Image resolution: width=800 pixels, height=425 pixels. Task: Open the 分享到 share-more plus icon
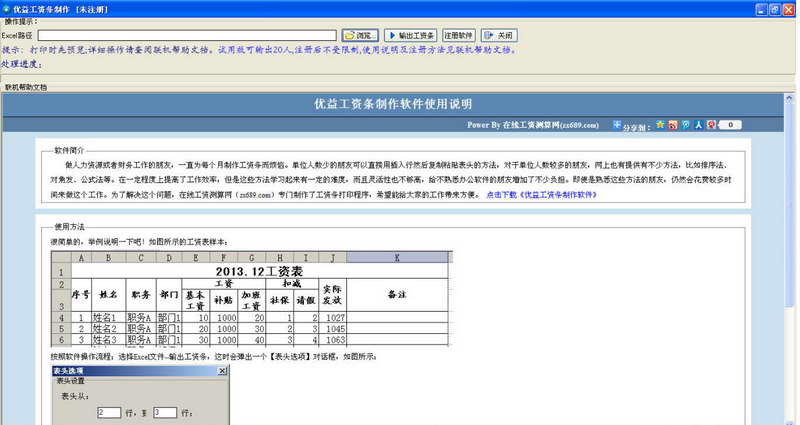617,124
